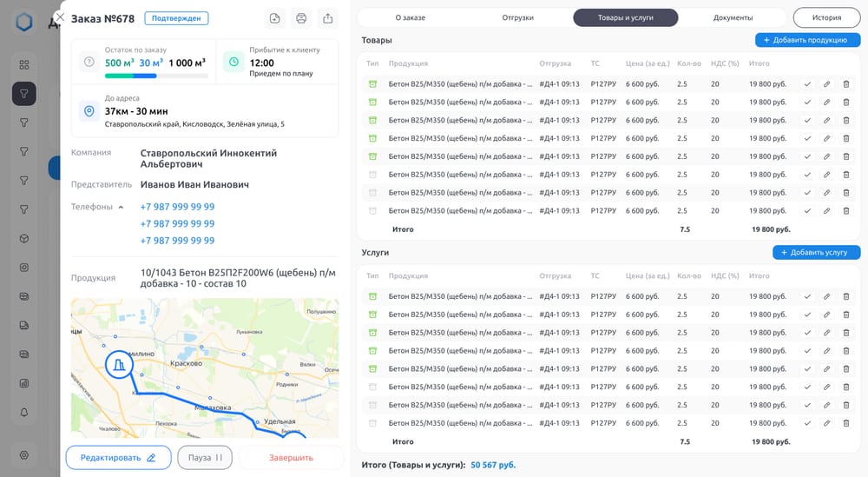
Task: Open the dashboard grid icon in the sidebar
Action: [x=24, y=64]
